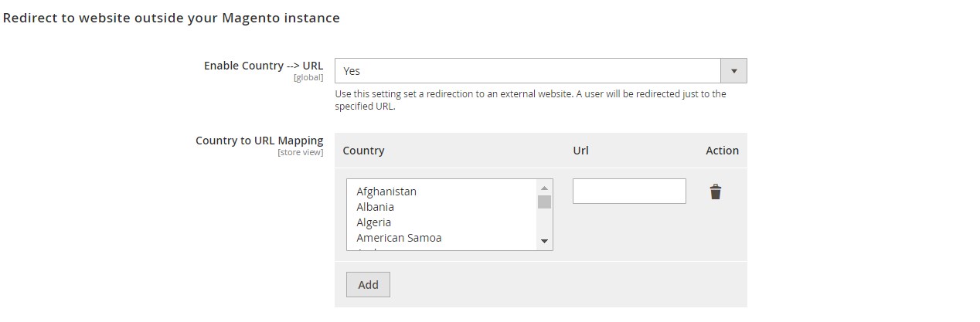This screenshot has width=980, height=322.
Task: Click the Country to URL Mapping label
Action: [x=260, y=141]
